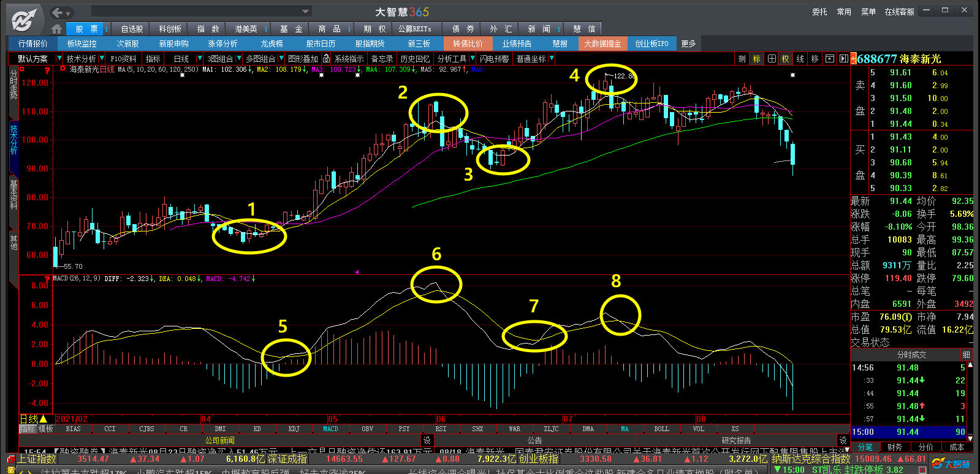The image size is (980, 474).
Task: Click the star marker on the chart title
Action: 63,69
